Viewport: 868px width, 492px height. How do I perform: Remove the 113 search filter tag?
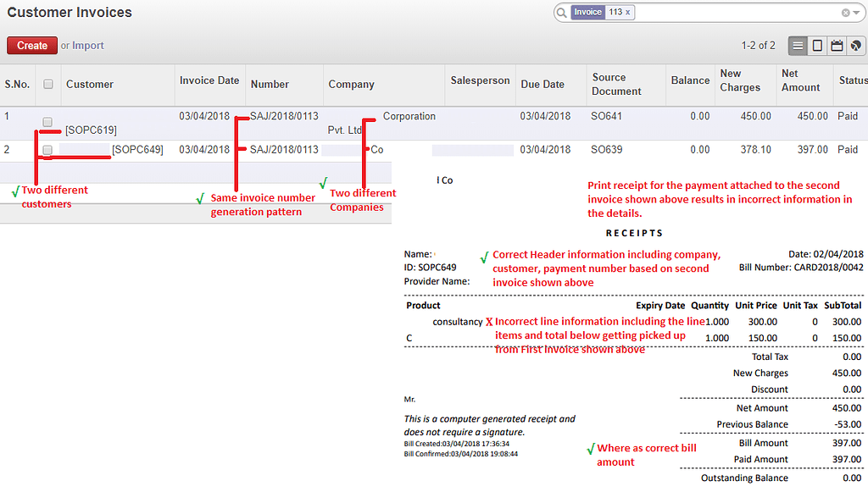click(627, 12)
